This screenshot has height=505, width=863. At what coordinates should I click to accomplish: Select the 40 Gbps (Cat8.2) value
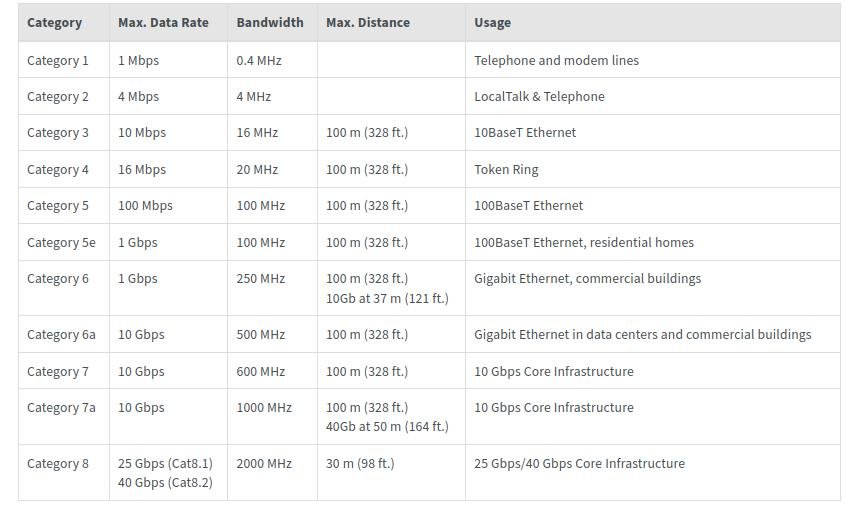click(x=165, y=482)
